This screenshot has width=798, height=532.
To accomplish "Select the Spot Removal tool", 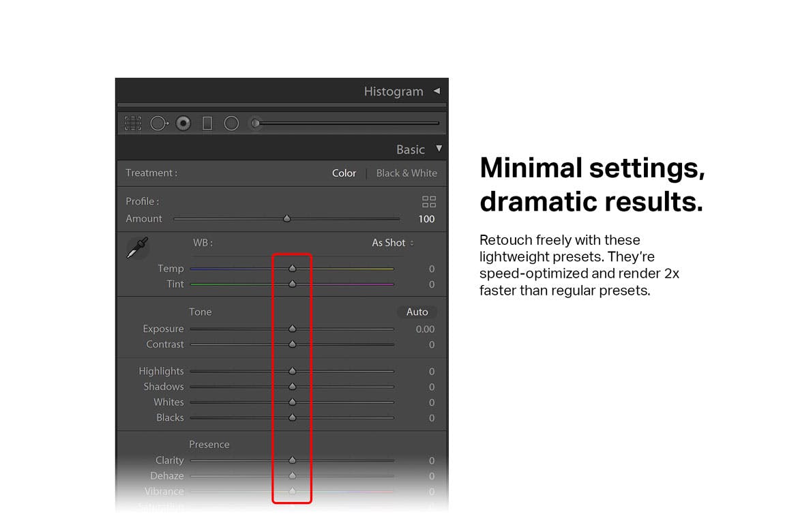I will click(x=159, y=123).
